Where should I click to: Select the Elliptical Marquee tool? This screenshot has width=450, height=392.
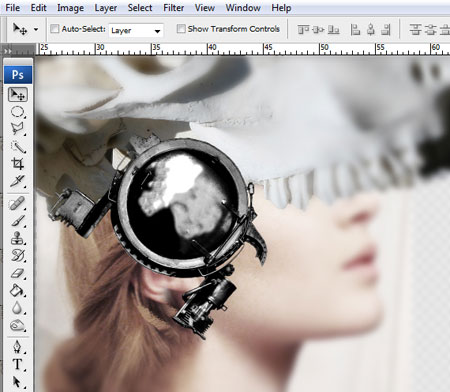tap(18, 112)
